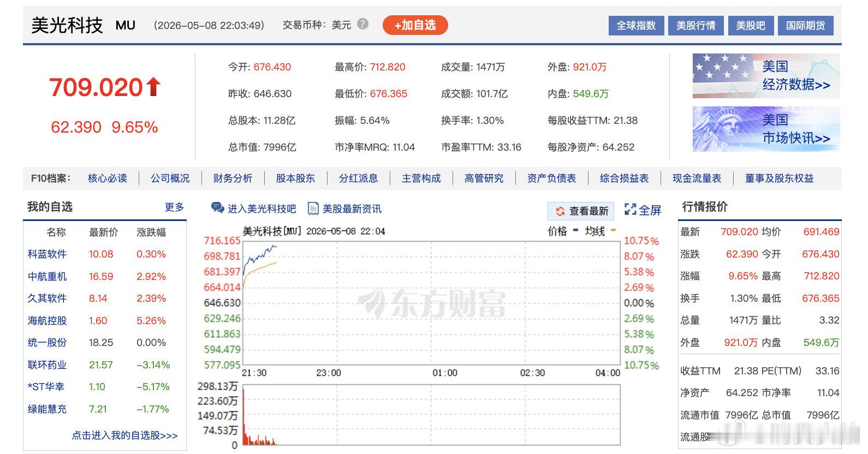
Task: Open 国际期货 page
Action: pos(806,26)
